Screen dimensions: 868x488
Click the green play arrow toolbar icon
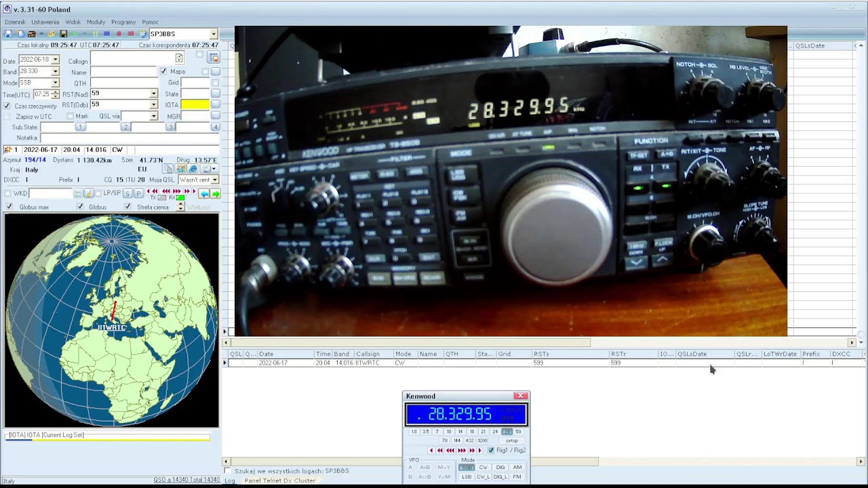click(75, 34)
